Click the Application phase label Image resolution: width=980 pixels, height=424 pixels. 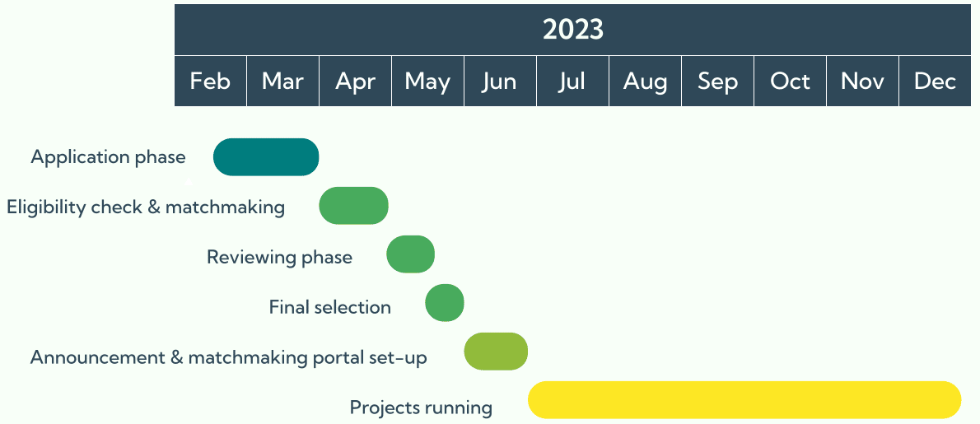pyautogui.click(x=108, y=157)
